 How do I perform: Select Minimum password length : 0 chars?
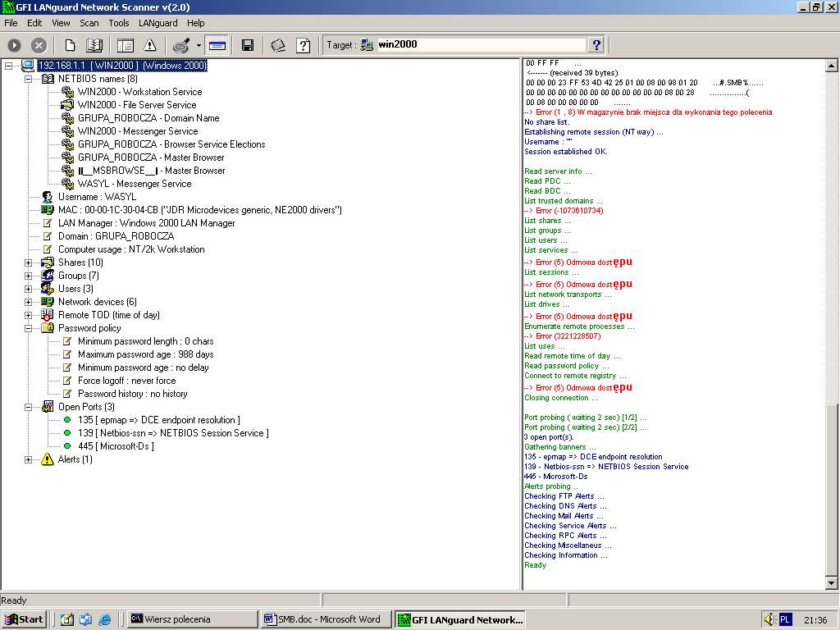(x=145, y=341)
